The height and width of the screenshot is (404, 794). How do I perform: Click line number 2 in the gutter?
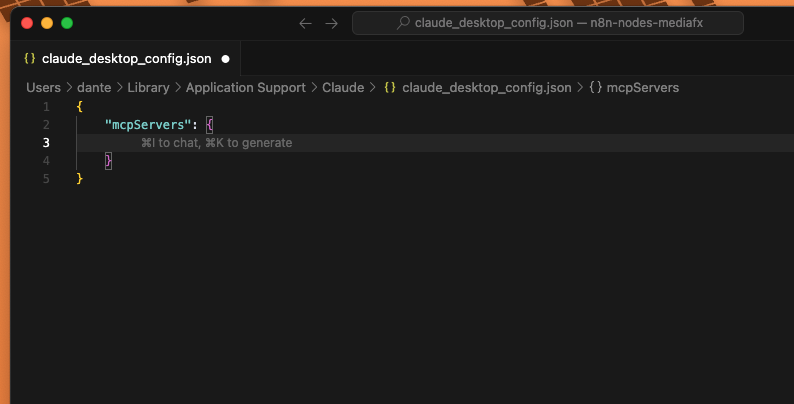46,125
